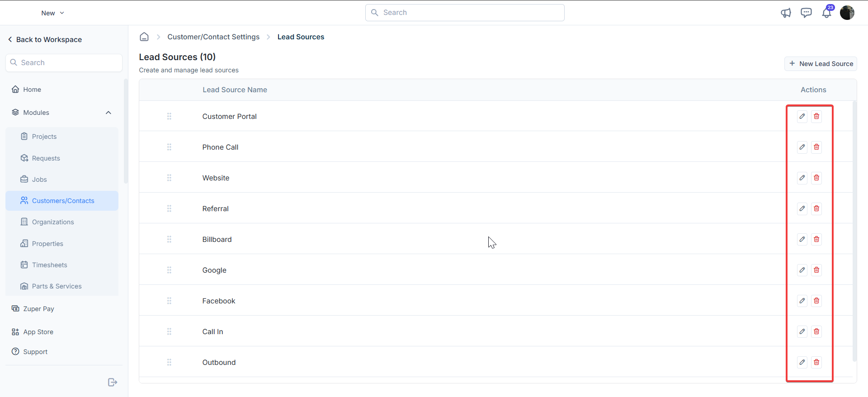Open the chat messages icon
The width and height of the screenshot is (868, 397).
click(x=806, y=13)
